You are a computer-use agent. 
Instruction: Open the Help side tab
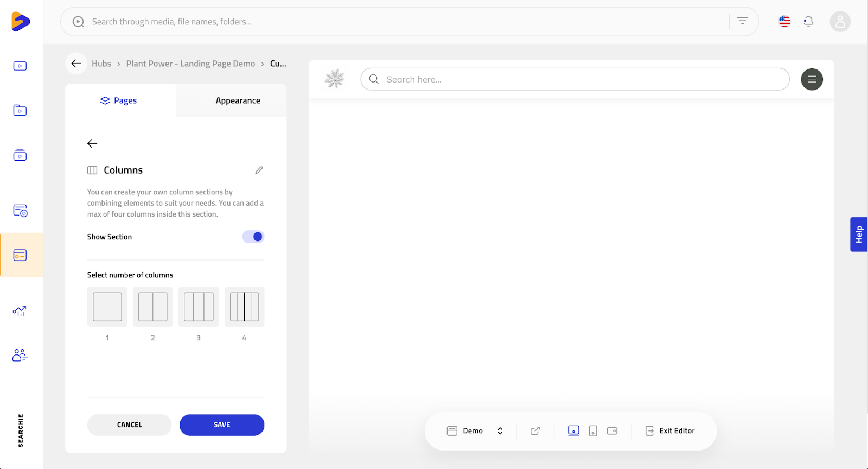click(x=859, y=234)
